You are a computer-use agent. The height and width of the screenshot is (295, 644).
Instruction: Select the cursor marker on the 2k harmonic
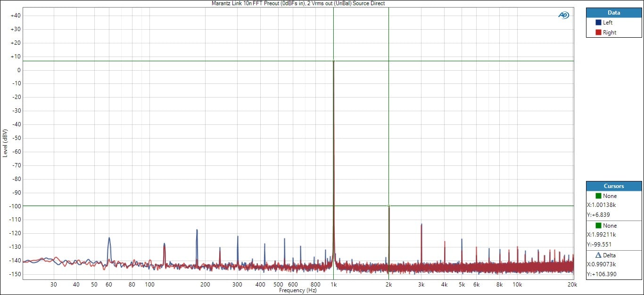[388, 206]
